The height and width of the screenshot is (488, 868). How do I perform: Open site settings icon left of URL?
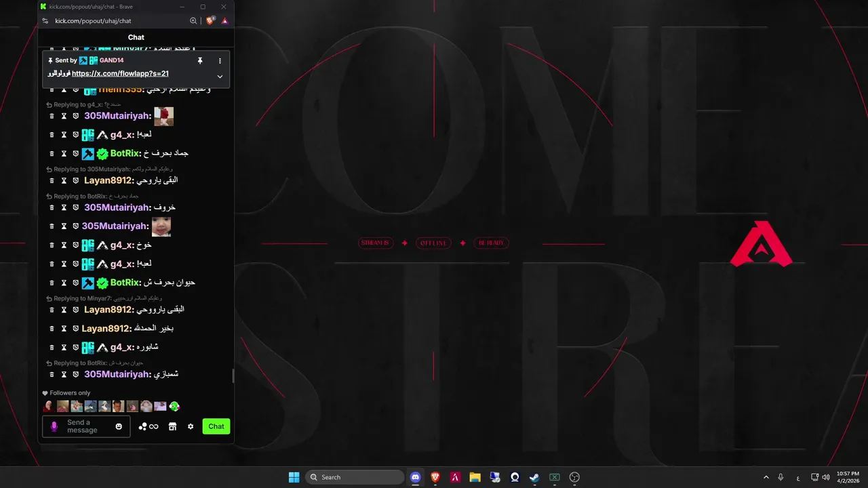[47, 21]
